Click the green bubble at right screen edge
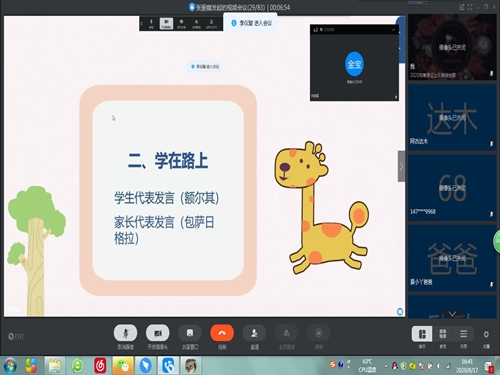 [x=497, y=241]
